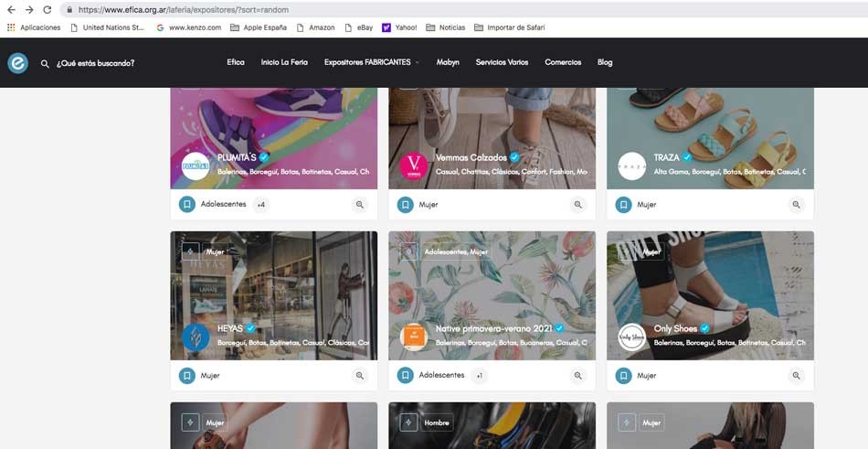Focus the URL address field
The width and height of the screenshot is (868, 449).
click(464, 10)
